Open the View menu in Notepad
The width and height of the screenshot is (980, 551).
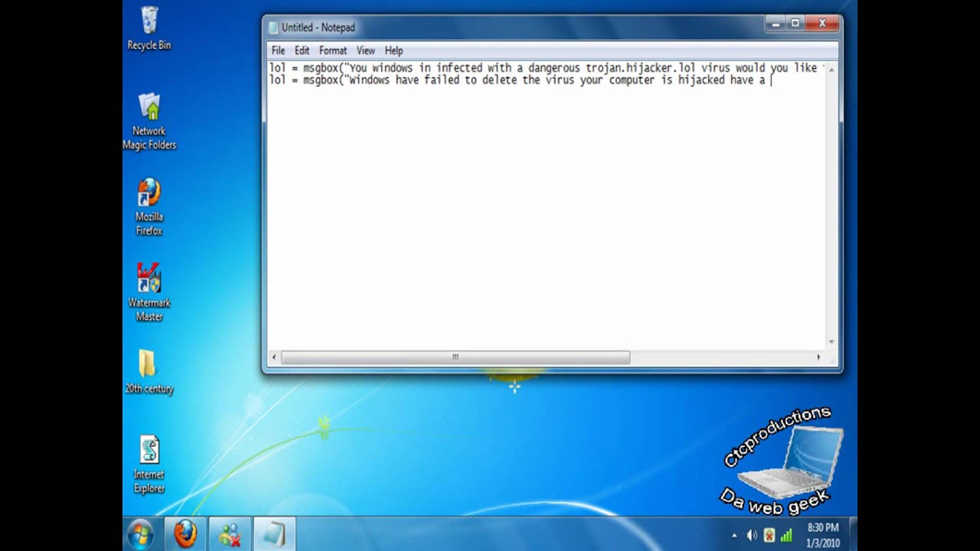[365, 51]
